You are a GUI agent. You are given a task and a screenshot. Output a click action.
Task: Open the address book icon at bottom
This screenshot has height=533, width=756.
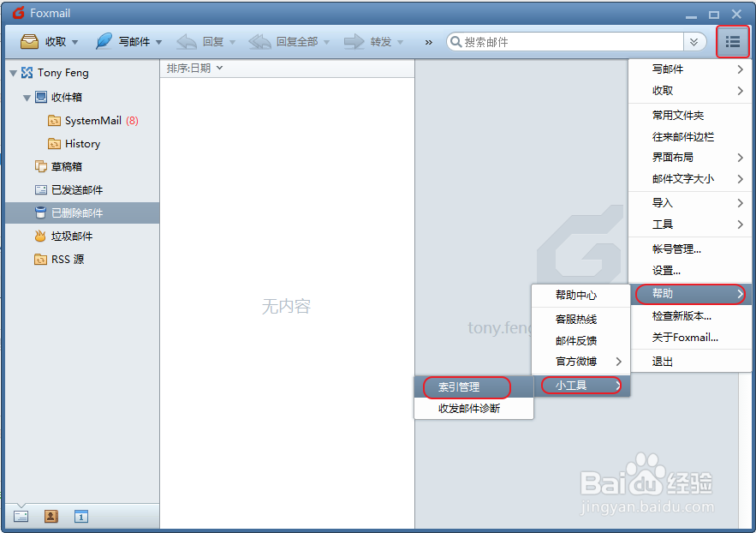(51, 517)
